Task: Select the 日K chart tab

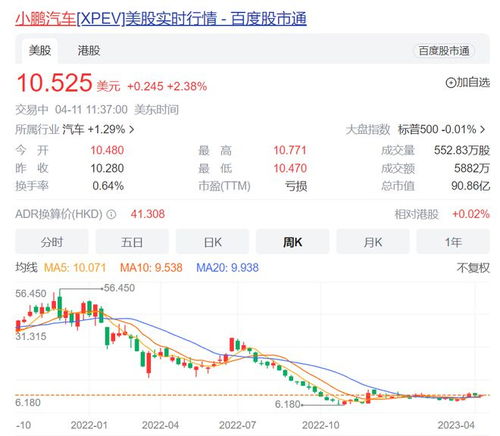Action: click(x=212, y=242)
